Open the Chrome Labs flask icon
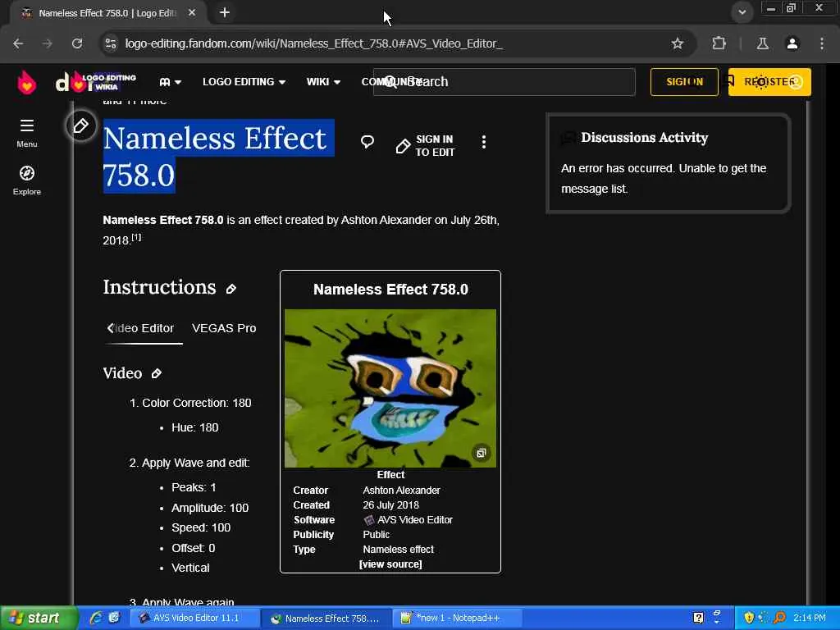840x630 pixels. point(762,43)
